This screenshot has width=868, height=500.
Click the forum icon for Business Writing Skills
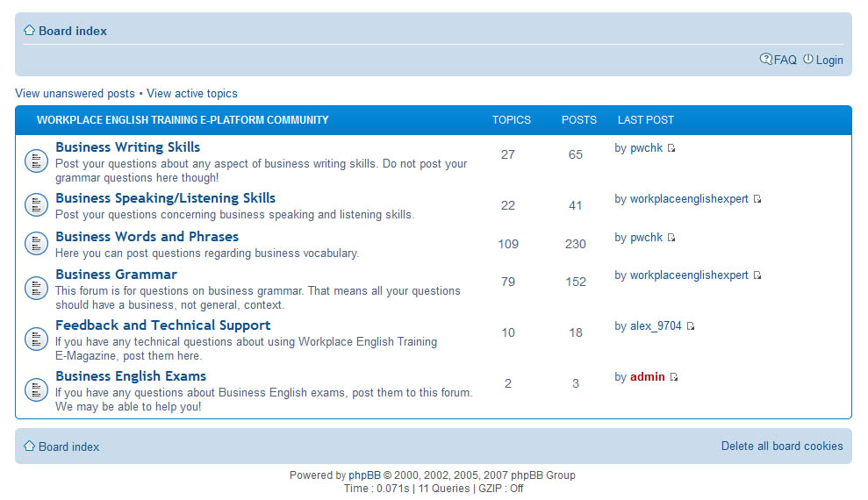37,161
